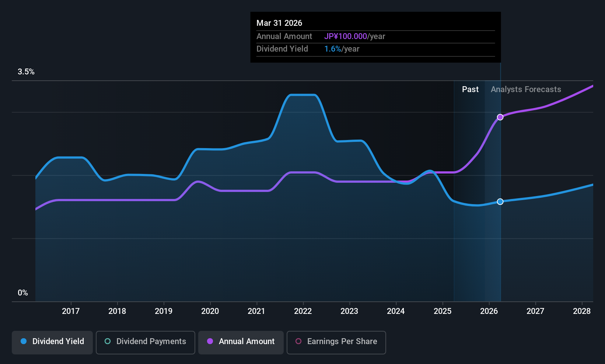The height and width of the screenshot is (364, 605).
Task: Click the Past region label
Action: point(470,90)
